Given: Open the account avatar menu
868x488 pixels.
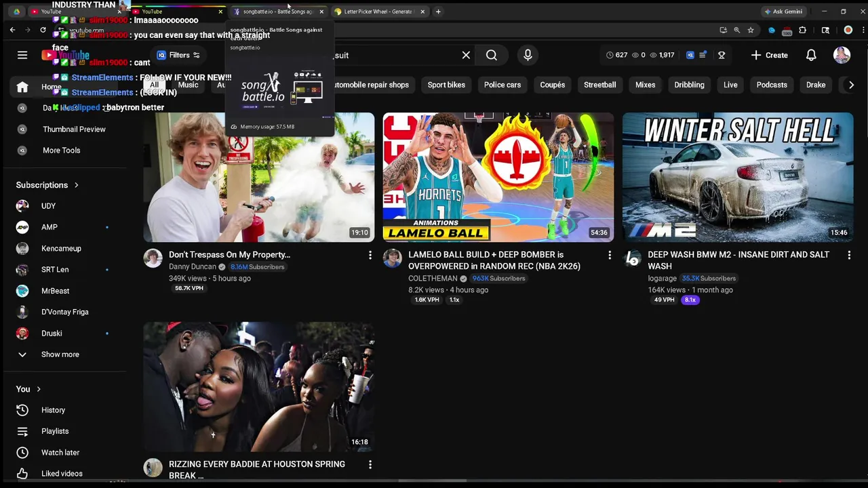Looking at the screenshot, I should click(842, 55).
